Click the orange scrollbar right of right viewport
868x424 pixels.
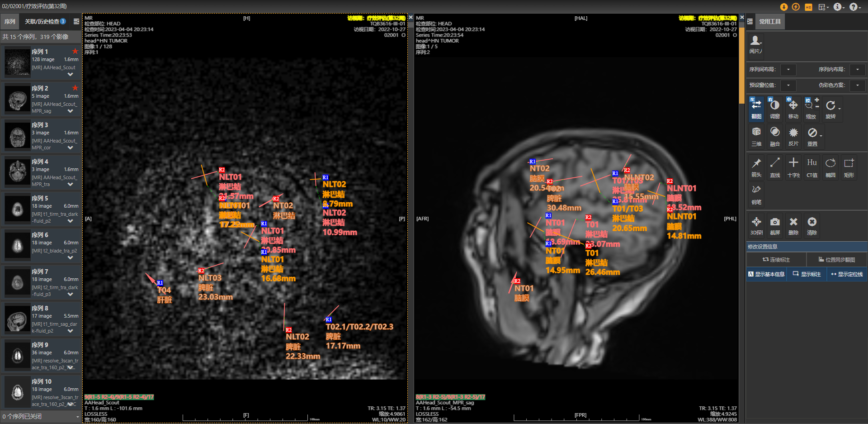742,66
